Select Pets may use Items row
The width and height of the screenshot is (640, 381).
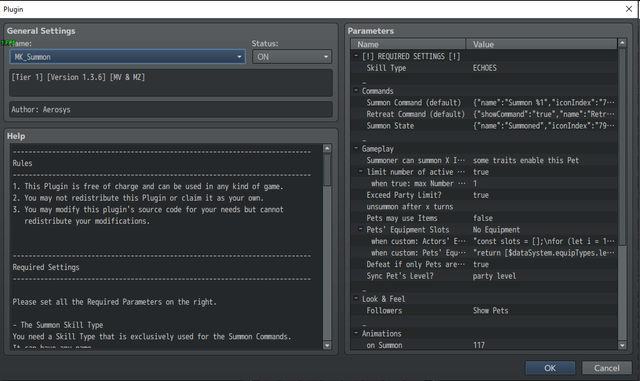(484, 218)
